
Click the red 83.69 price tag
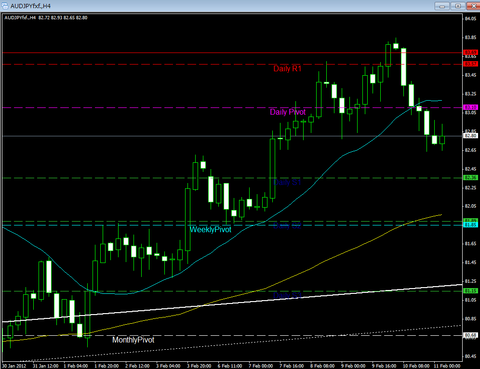pyautogui.click(x=471, y=52)
